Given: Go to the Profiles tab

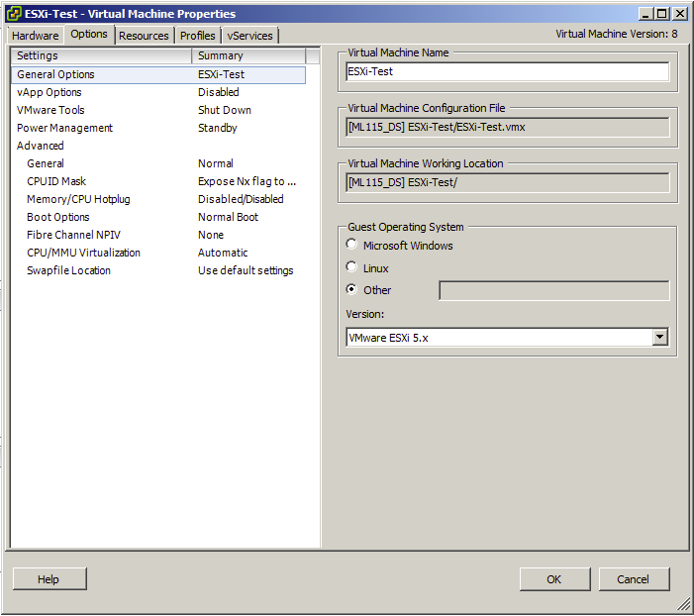Looking at the screenshot, I should 197,36.
